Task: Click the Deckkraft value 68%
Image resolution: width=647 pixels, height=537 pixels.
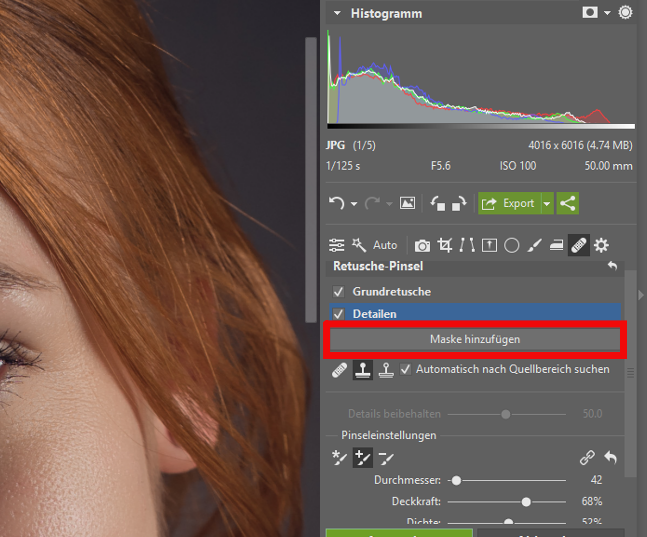Action: (x=592, y=502)
